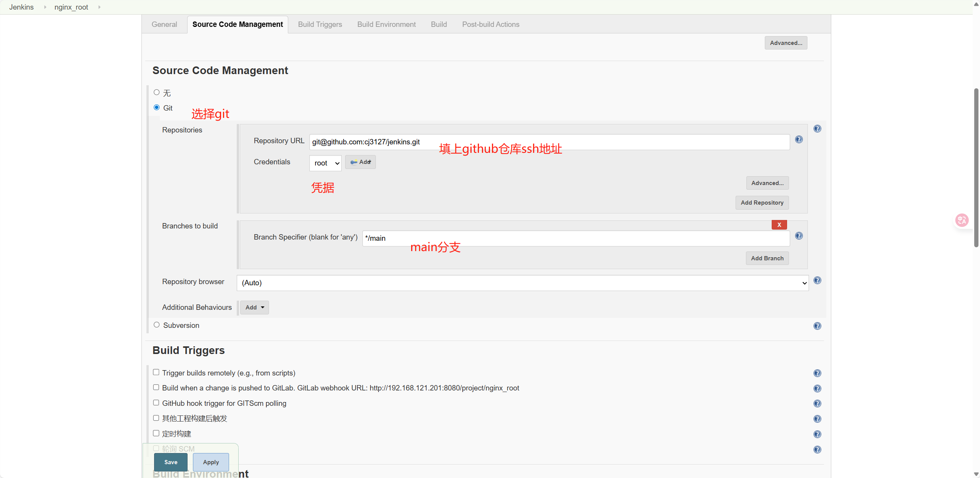
Task: Open help for Repositories section
Action: (817, 129)
